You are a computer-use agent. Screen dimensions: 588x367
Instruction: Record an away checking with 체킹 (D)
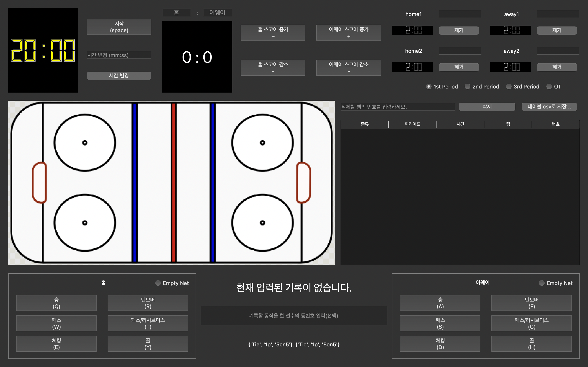coord(440,344)
